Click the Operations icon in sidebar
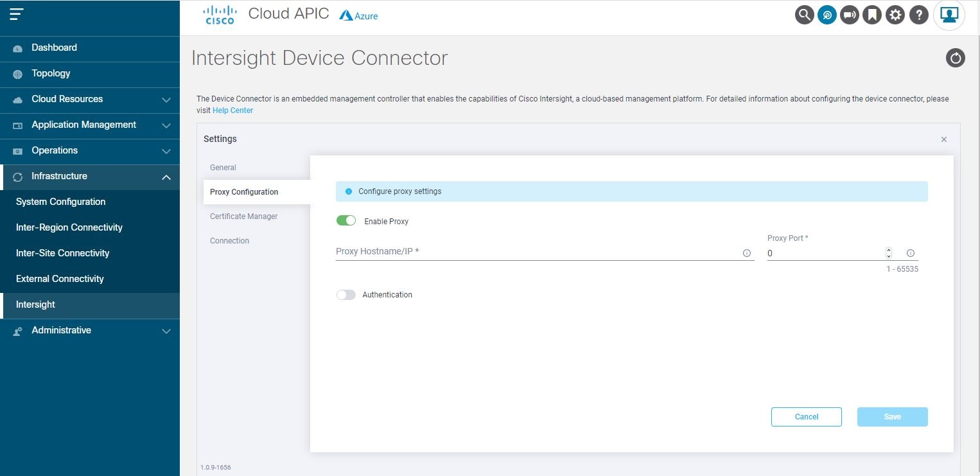Viewport: 980px width, 476px height. tap(18, 151)
